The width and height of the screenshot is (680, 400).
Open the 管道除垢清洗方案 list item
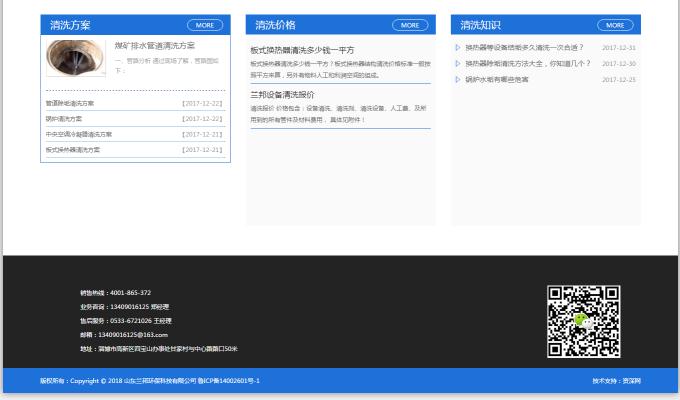coord(70,103)
